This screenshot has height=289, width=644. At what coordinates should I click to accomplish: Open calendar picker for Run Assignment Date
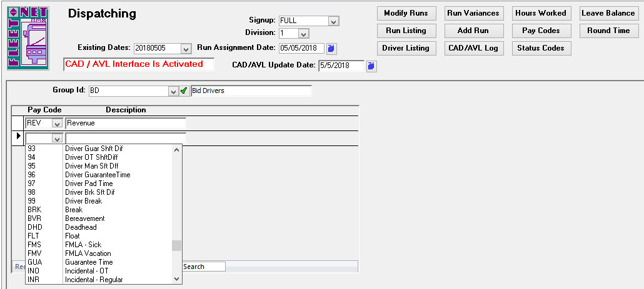click(x=331, y=48)
